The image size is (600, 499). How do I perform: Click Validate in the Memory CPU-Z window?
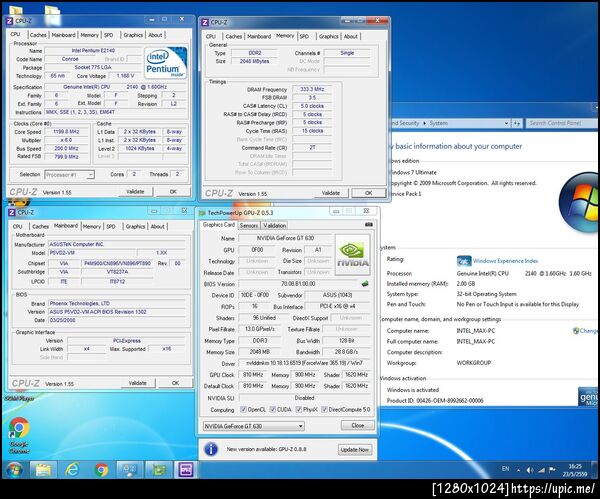coord(331,193)
